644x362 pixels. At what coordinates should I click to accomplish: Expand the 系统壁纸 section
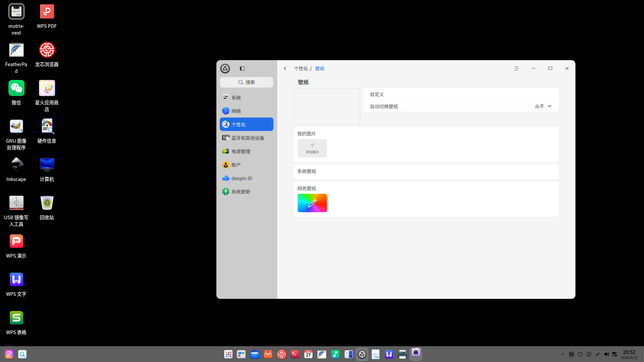click(426, 171)
